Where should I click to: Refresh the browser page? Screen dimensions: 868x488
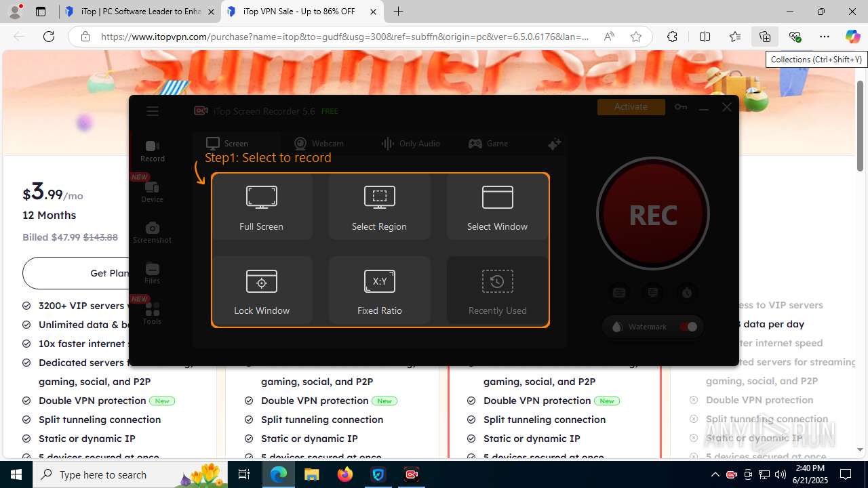click(x=49, y=37)
